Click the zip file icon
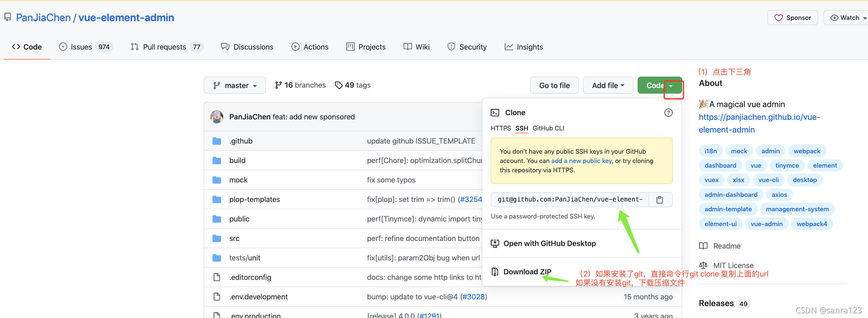 (495, 272)
